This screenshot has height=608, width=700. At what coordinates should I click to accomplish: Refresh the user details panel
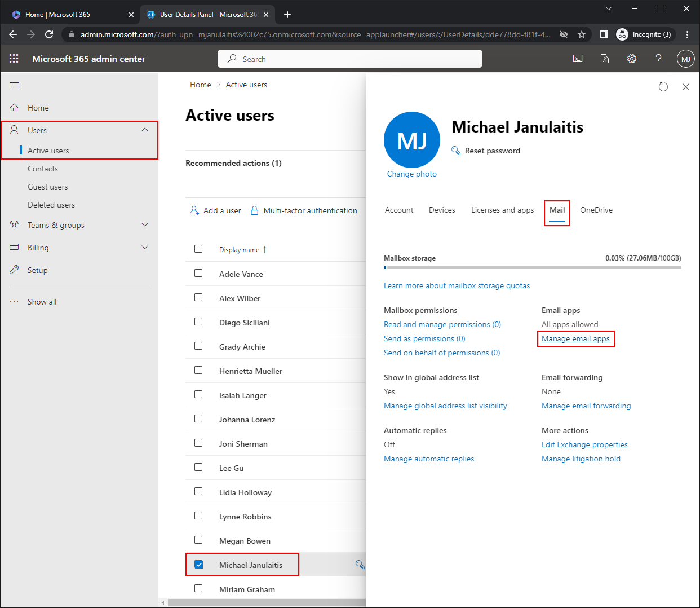pos(663,87)
